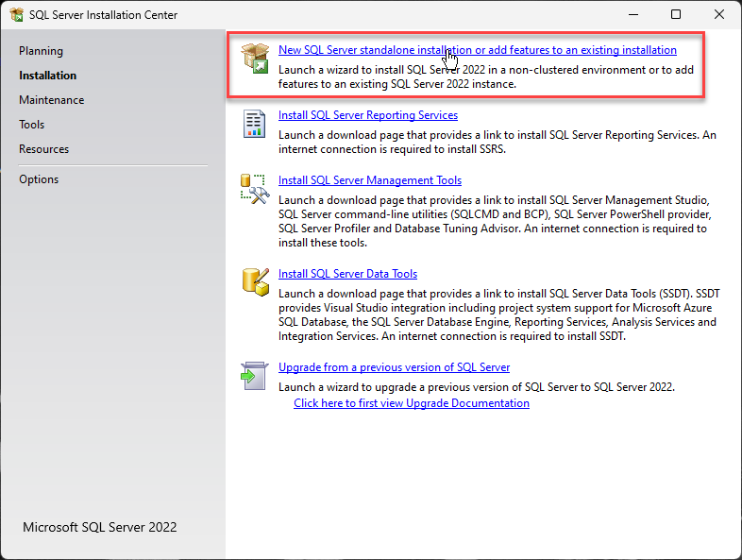
Task: Show the Options page
Action: [39, 179]
